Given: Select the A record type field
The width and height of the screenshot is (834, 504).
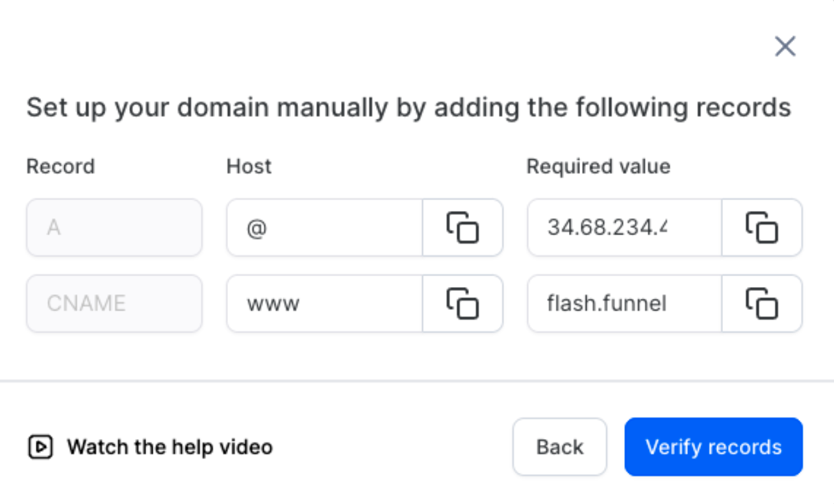Looking at the screenshot, I should coord(114,227).
